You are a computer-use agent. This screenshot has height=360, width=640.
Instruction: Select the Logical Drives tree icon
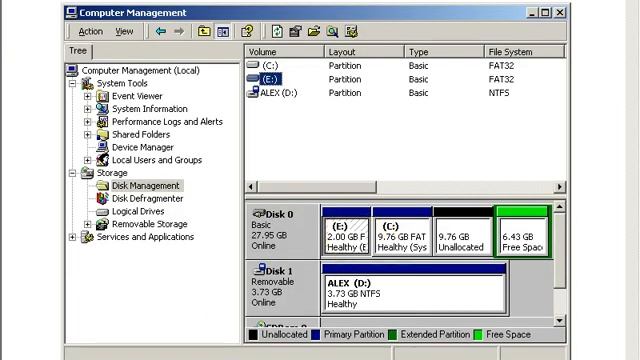(x=102, y=211)
